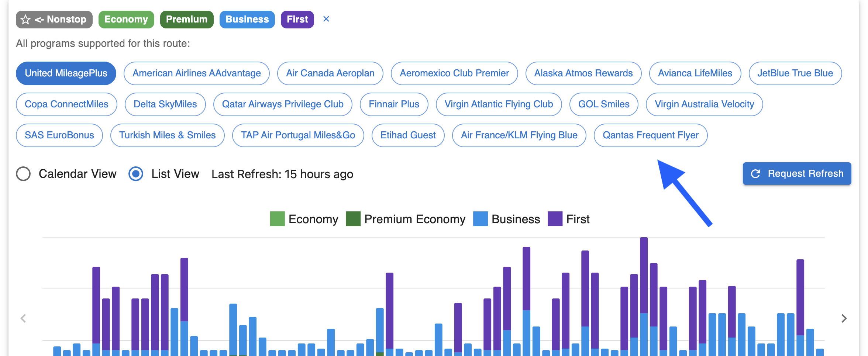Screen dimensions: 868x356
Task: Pick Virgin Australia Velocity program
Action: coord(705,104)
